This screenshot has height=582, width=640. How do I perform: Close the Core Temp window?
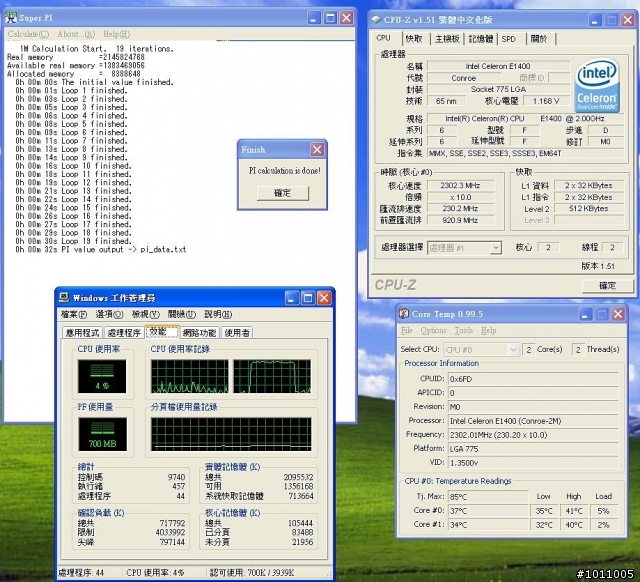[x=618, y=314]
